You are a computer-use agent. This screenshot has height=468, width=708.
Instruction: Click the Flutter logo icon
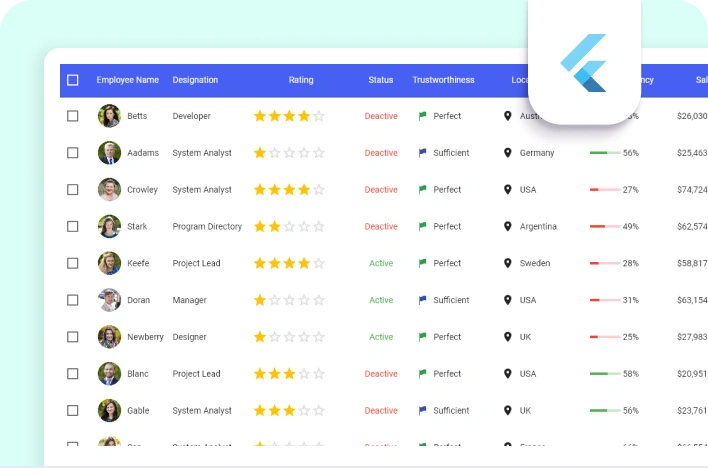point(584,64)
